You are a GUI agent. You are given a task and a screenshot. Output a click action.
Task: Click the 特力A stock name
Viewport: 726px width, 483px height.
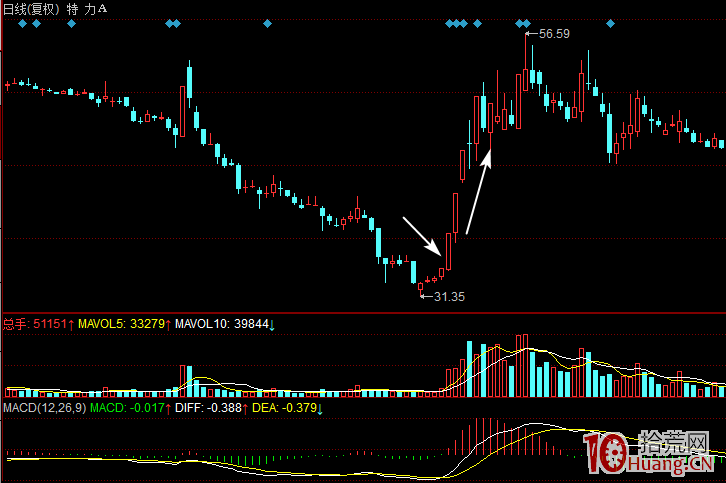[87, 9]
